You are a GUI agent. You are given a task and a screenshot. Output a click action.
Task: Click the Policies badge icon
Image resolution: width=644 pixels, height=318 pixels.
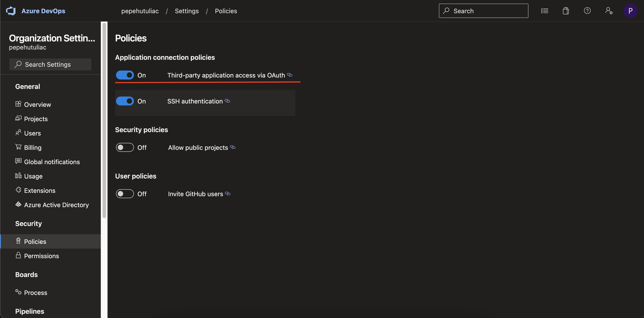tap(18, 241)
